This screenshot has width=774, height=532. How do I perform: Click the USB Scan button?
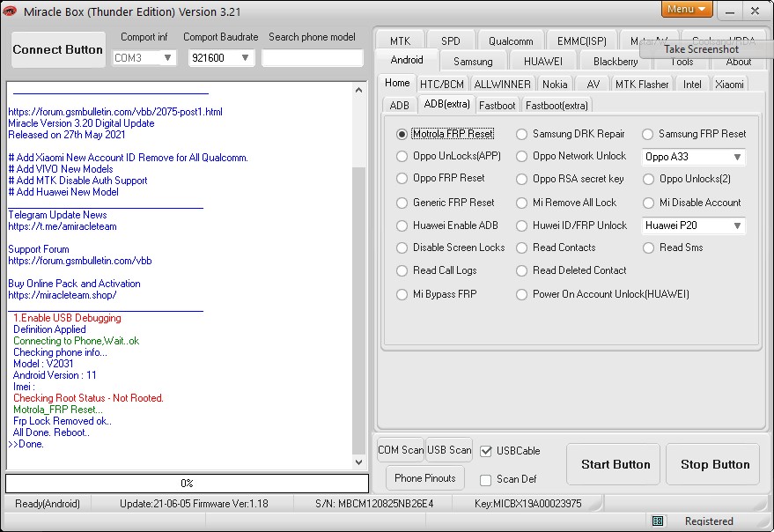click(449, 450)
